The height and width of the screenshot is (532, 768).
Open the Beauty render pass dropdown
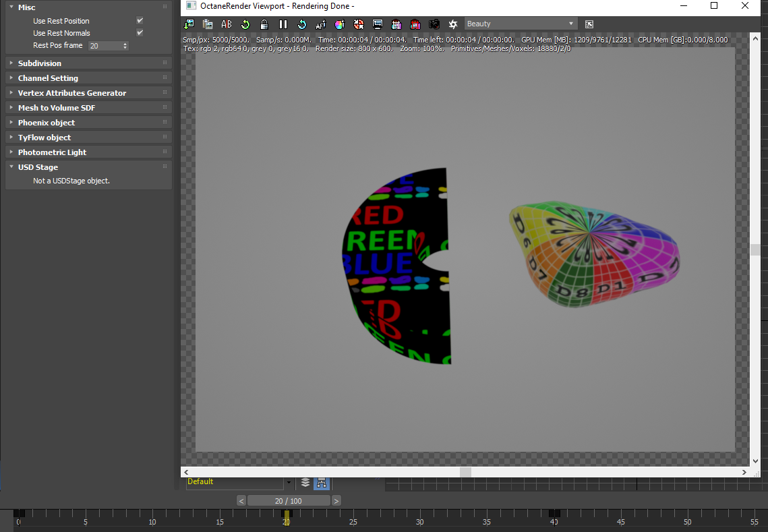pyautogui.click(x=521, y=24)
